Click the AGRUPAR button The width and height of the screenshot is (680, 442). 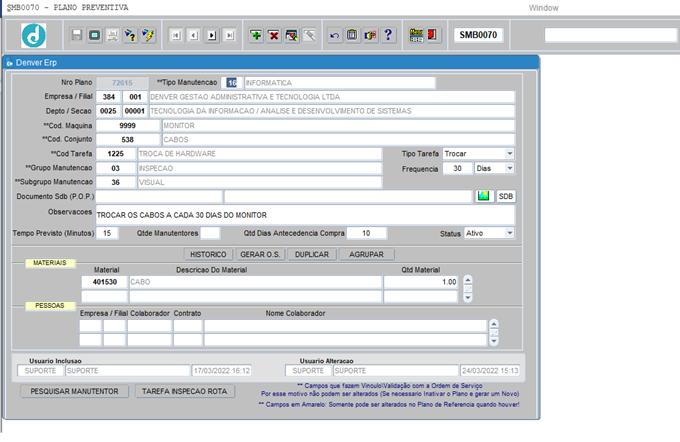[366, 255]
